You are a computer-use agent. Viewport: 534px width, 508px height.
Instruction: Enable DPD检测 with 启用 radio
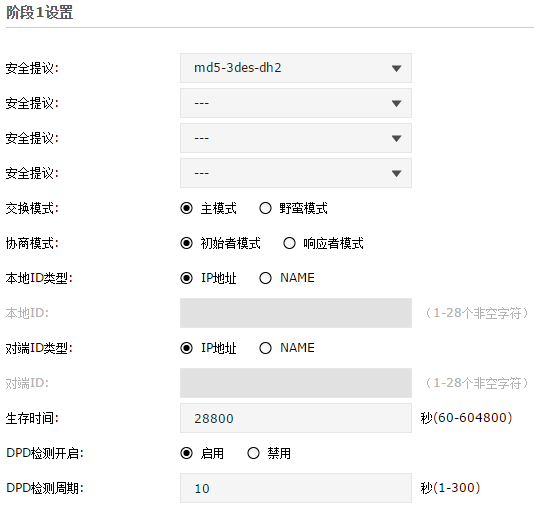(x=186, y=453)
